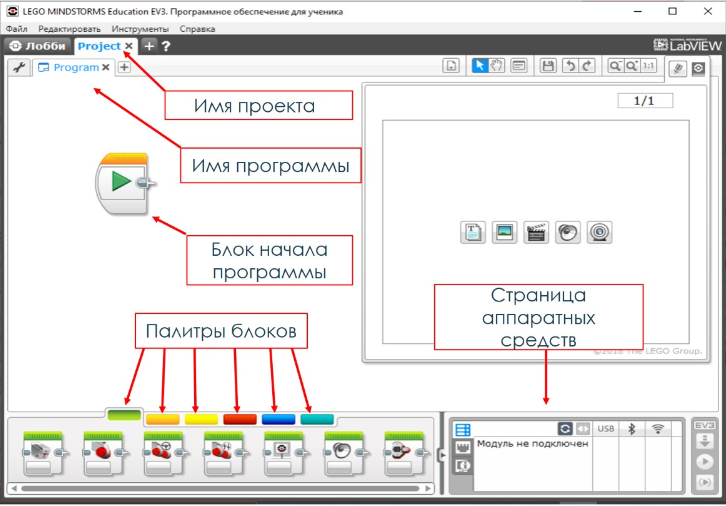Select the pointer Select tool

click(480, 66)
